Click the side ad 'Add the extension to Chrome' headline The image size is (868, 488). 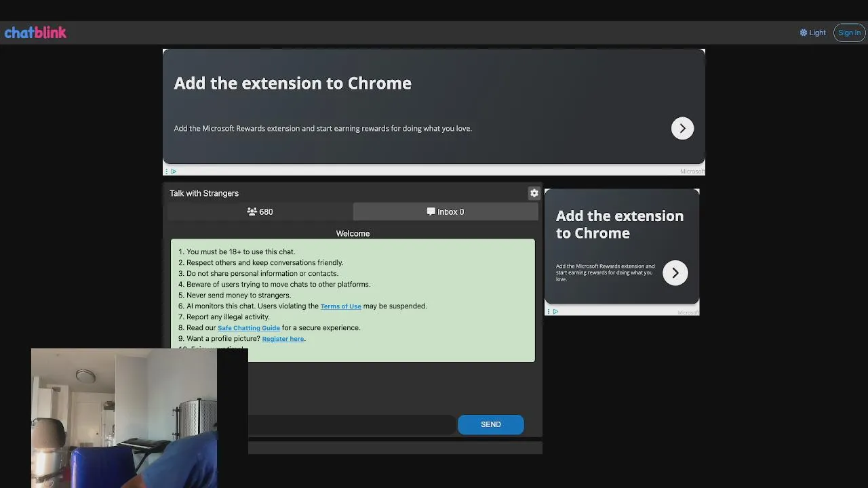pos(620,224)
